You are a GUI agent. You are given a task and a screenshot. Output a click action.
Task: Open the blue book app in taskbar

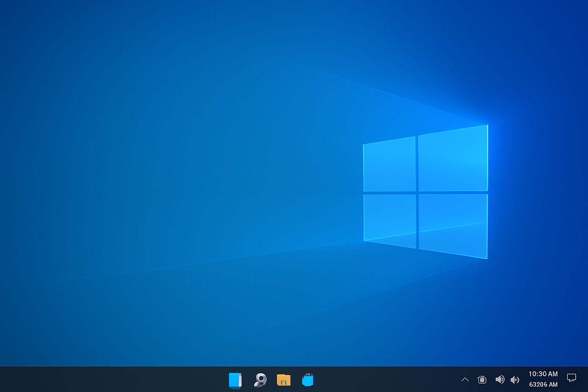(235, 380)
